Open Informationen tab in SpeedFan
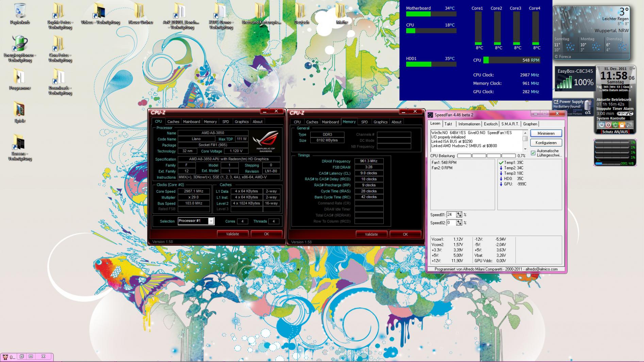644x362 pixels. click(x=469, y=124)
